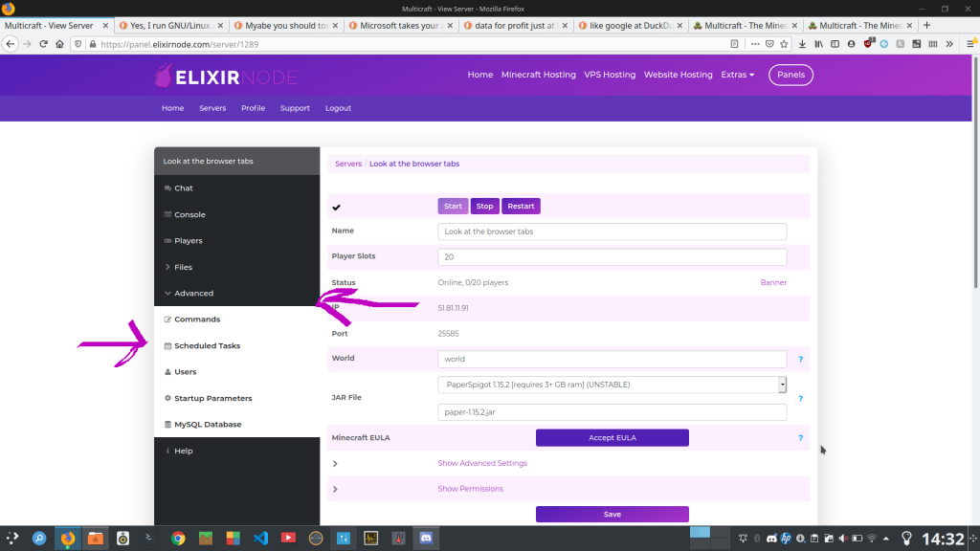Open the terminal from taskbar

150,538
